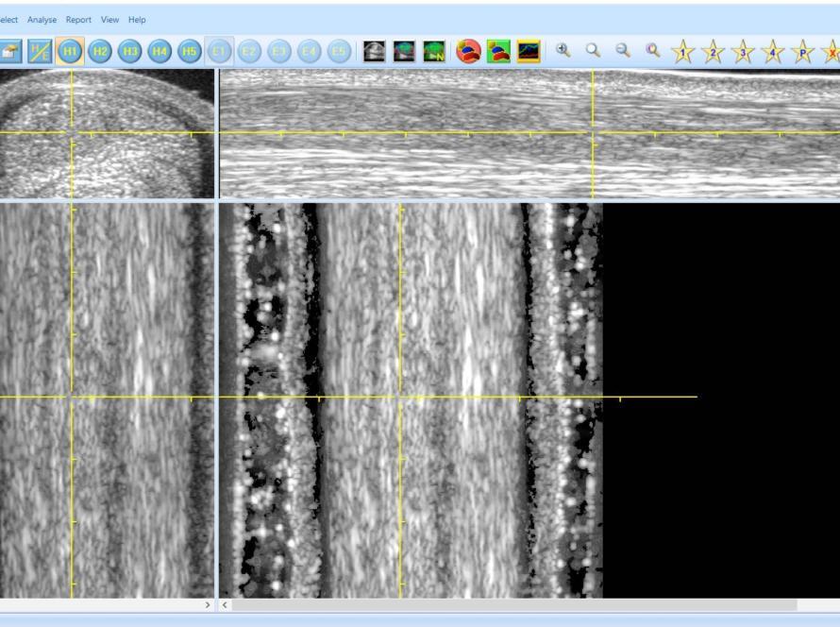Image resolution: width=840 pixels, height=627 pixels.
Task: Open the round red layered map icon
Action: click(468, 51)
